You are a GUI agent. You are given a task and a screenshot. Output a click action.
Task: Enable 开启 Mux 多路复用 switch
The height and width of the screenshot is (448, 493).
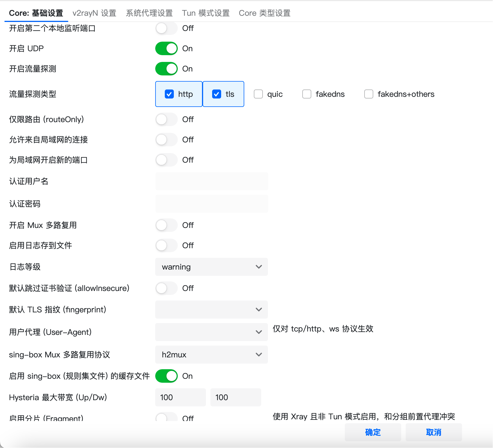pos(166,225)
